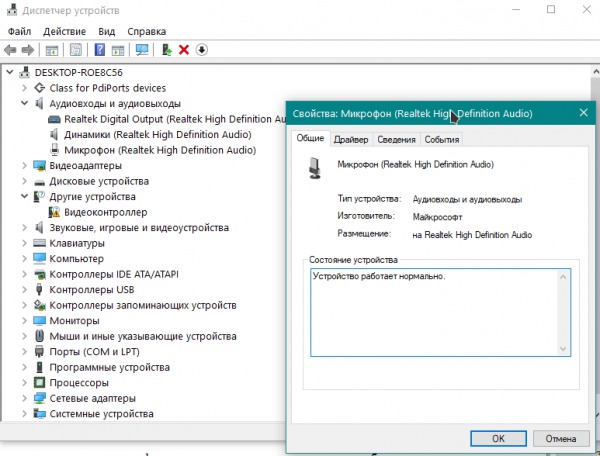Screen dimensions: 600x456
Task: Maximize the Диспетчер устройств window
Action: click(x=551, y=9)
